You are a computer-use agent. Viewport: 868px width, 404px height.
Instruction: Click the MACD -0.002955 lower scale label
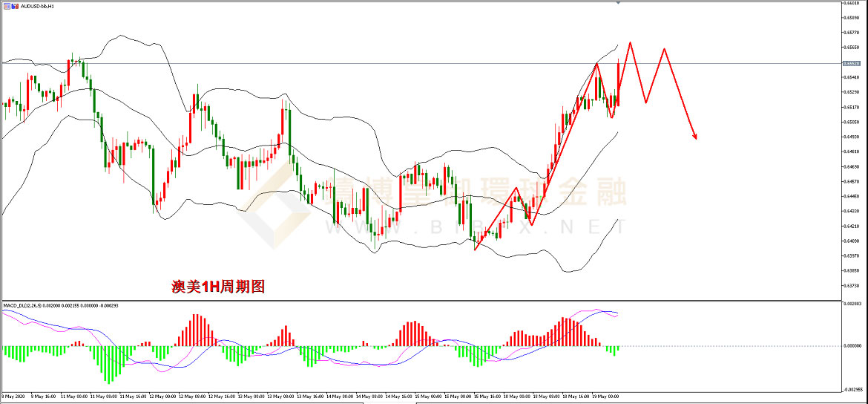pos(852,389)
